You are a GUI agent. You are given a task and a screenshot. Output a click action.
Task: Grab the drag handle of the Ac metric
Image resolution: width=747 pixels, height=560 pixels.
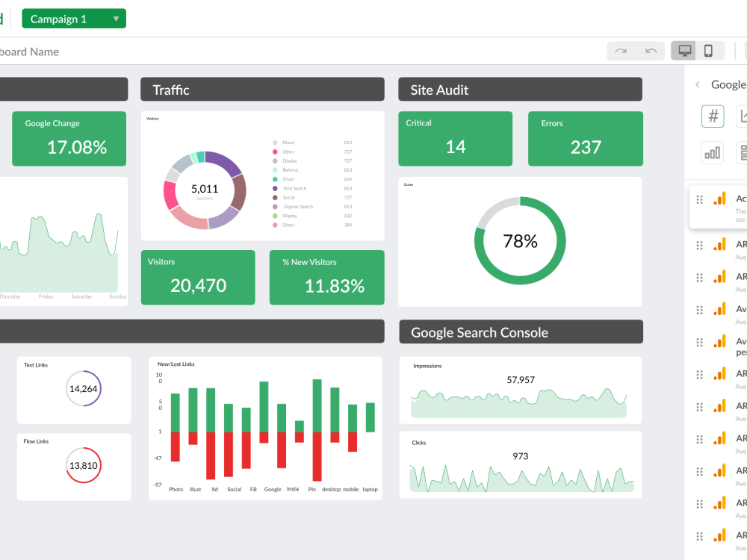(x=699, y=199)
